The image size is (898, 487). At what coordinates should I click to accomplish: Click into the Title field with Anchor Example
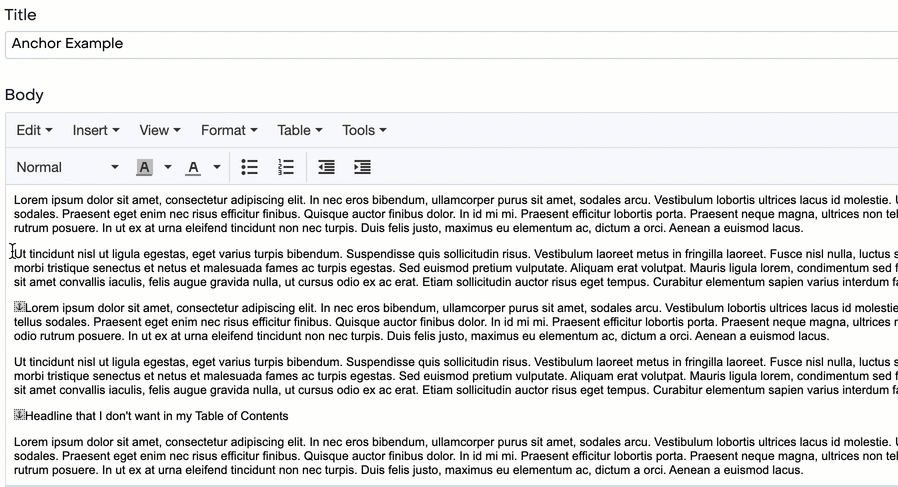[450, 44]
